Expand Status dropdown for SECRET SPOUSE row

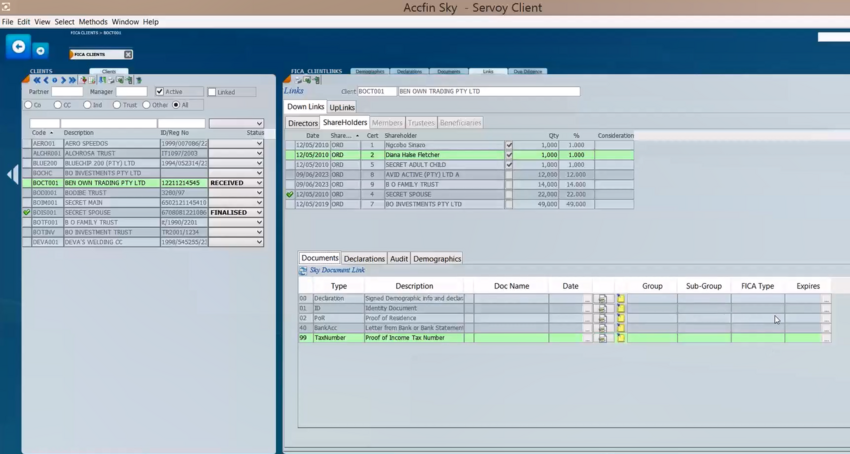(259, 212)
